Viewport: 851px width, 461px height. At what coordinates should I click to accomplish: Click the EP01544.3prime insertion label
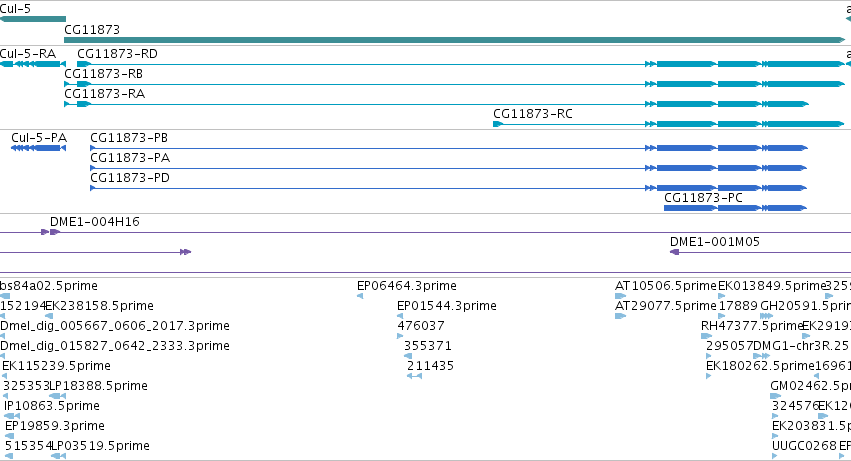(x=447, y=306)
